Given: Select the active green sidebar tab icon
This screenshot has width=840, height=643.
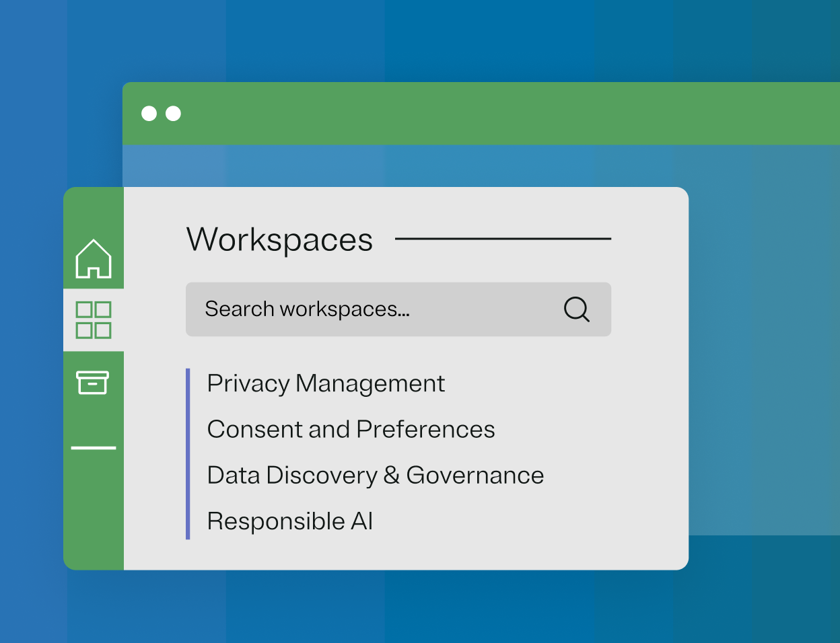Looking at the screenshot, I should point(94,318).
